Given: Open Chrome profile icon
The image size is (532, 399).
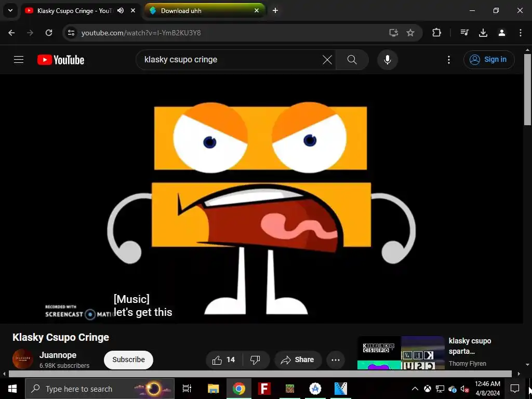Looking at the screenshot, I should [502, 33].
